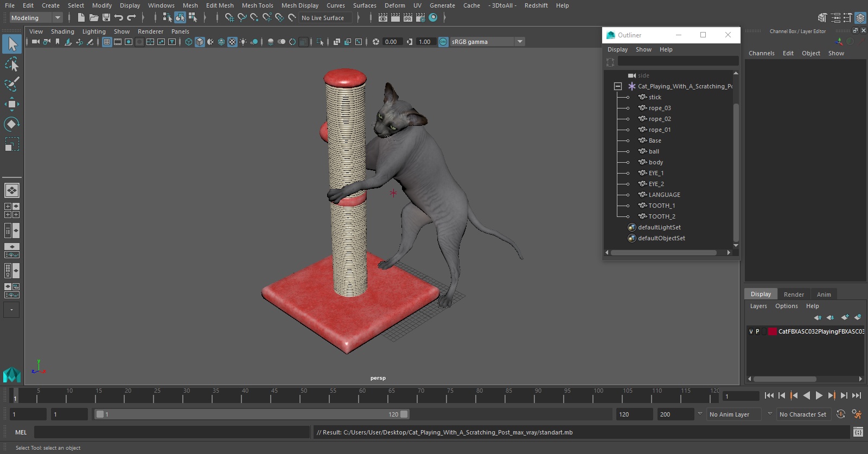Toggle the viewport grid display
This screenshot has width=868, height=454.
[107, 42]
